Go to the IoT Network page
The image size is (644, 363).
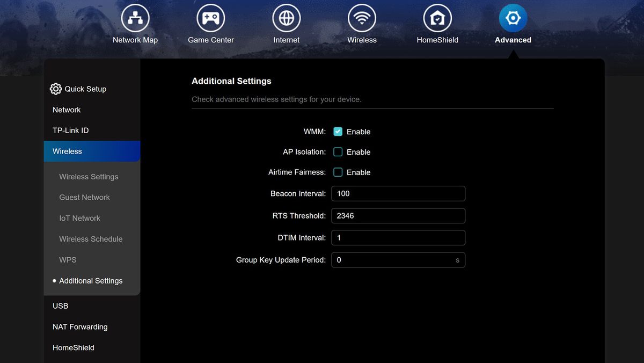coord(79,218)
